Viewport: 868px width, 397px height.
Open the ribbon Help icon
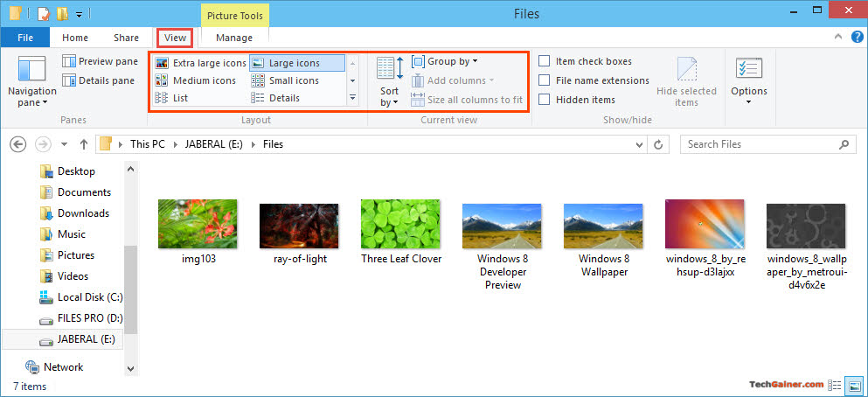pyautogui.click(x=857, y=38)
